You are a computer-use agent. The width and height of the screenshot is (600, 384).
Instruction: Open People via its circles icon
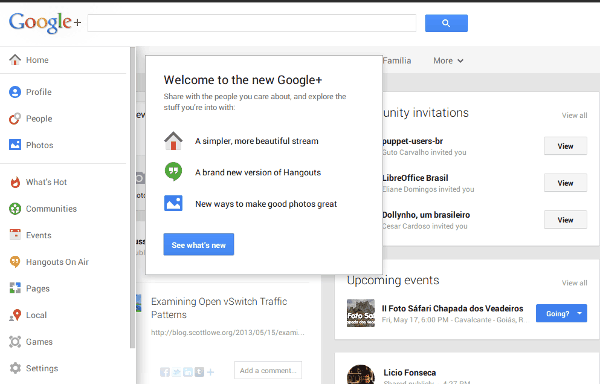point(15,119)
